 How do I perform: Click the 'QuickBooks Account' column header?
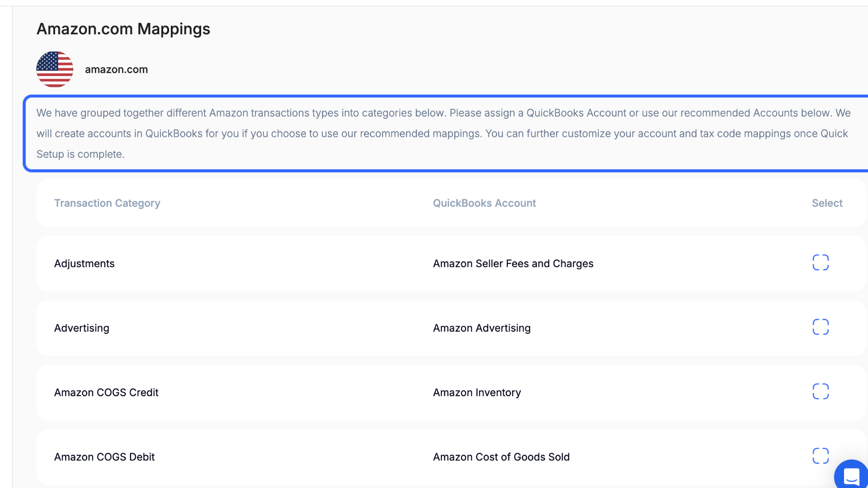coord(484,203)
